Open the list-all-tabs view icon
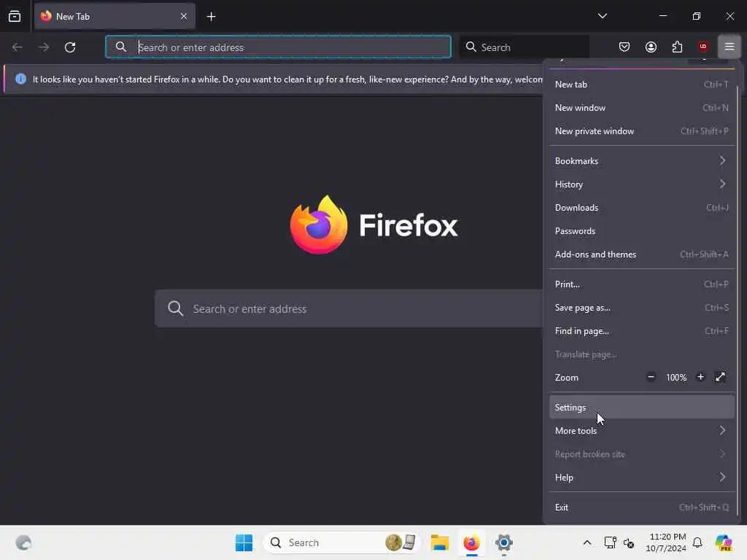The image size is (747, 560). pyautogui.click(x=15, y=16)
